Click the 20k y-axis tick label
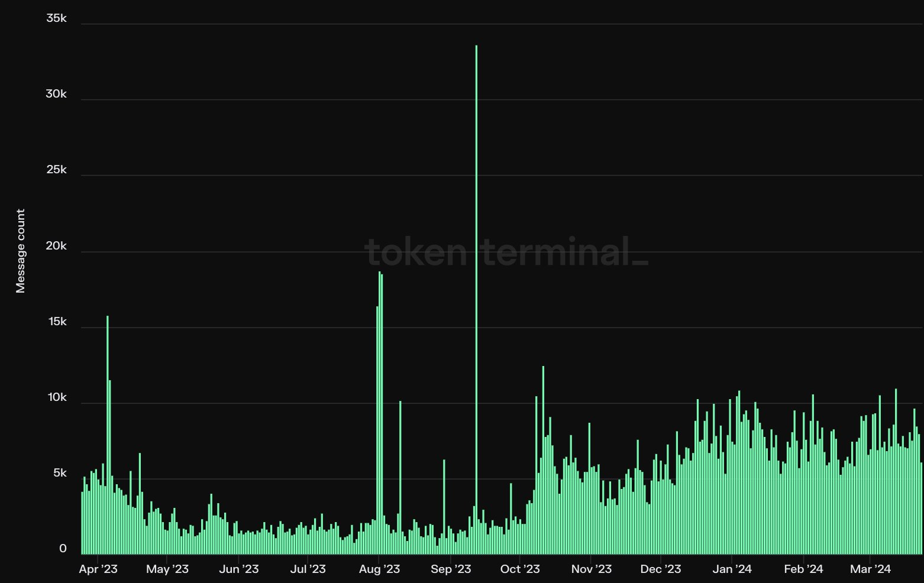Screen dimensions: 924x583 coord(57,246)
